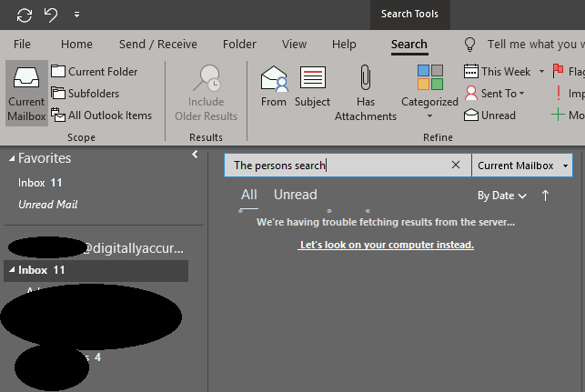Set scope to Current Mailbox
The image size is (585, 392).
click(x=26, y=94)
